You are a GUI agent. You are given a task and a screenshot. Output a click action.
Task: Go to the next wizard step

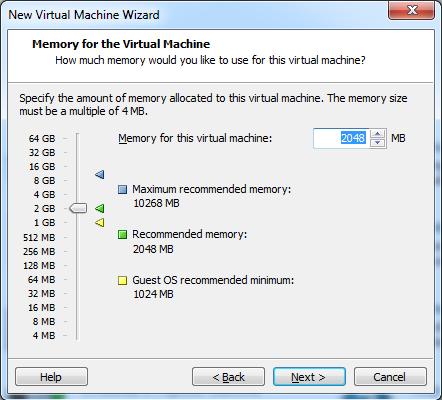[309, 377]
